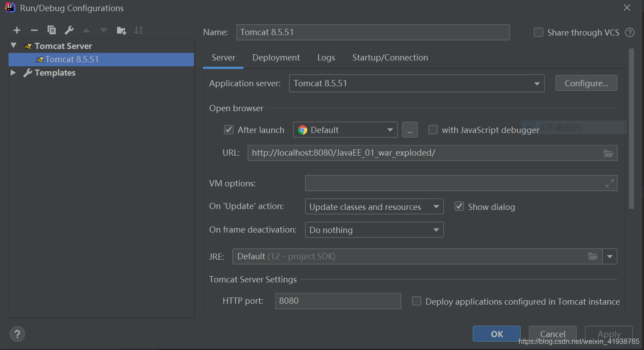Open the Application server dropdown
644x350 pixels.
[x=417, y=83]
